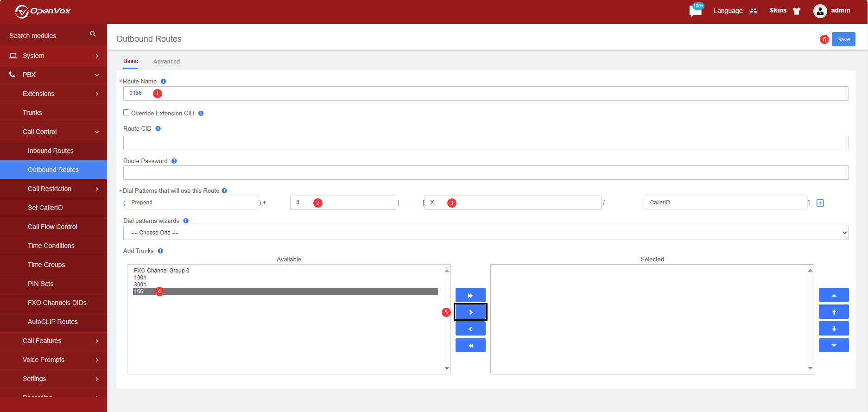Show info for Dial Patterns
The image size is (868, 412).
tap(224, 191)
